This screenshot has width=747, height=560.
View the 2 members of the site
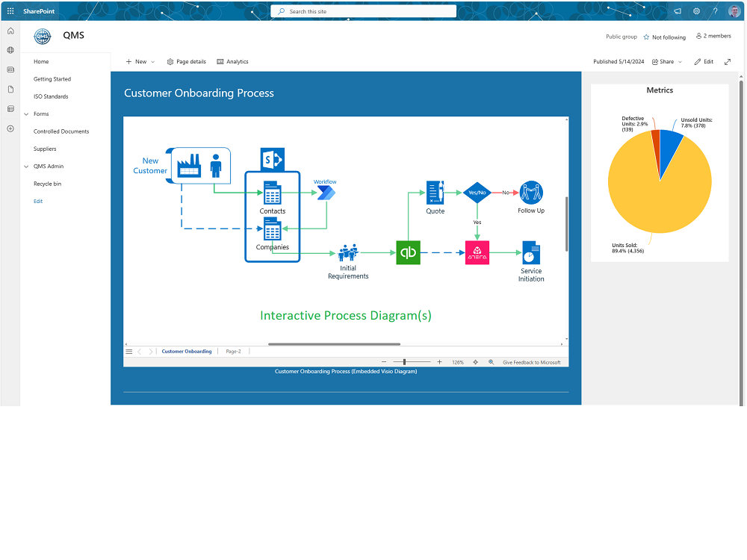click(713, 36)
